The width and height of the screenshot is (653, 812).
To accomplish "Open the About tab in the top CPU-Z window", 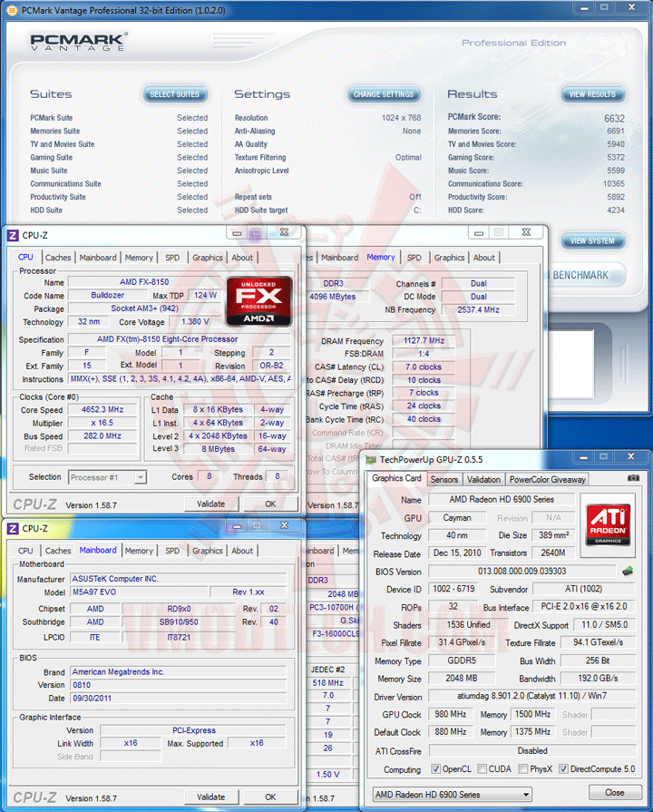I will 242,258.
